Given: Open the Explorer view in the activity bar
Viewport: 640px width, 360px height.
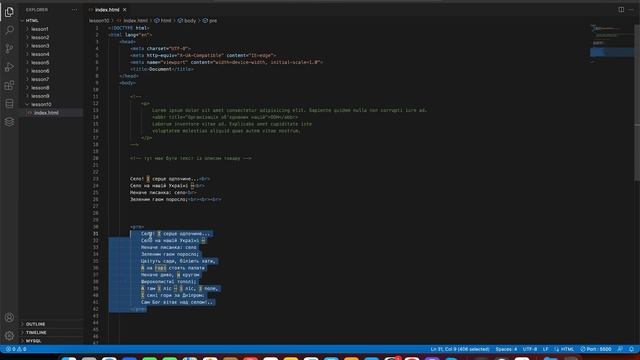Looking at the screenshot, I should tap(9, 12).
